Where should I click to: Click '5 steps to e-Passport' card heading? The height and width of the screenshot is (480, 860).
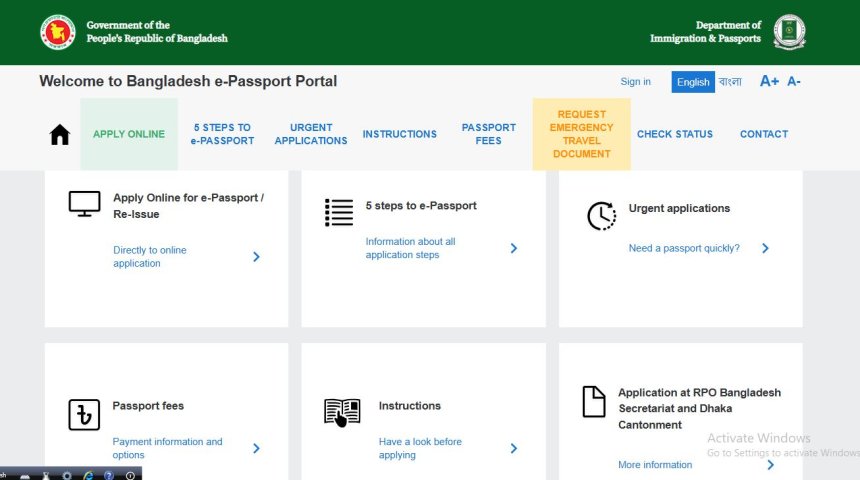[x=421, y=206]
